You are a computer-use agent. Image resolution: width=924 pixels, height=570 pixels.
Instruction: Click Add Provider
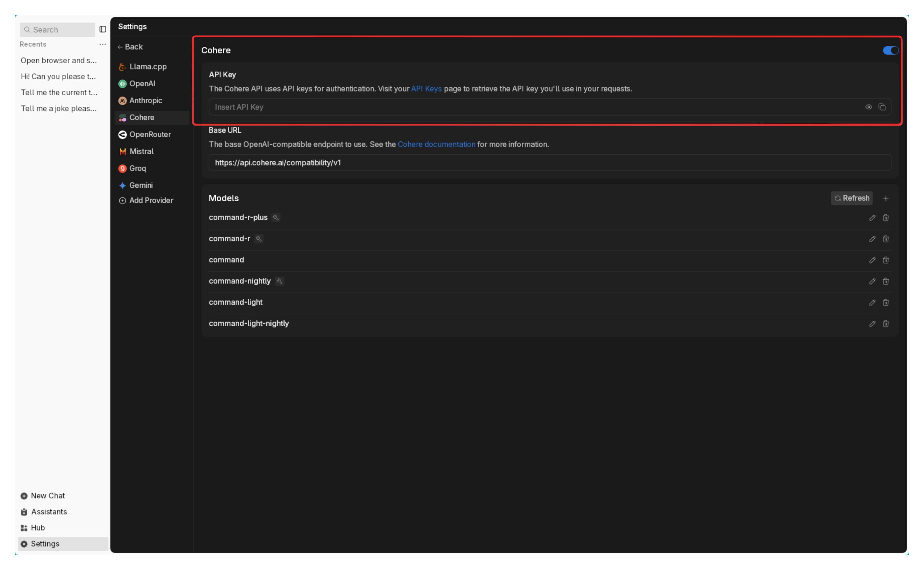pos(151,200)
